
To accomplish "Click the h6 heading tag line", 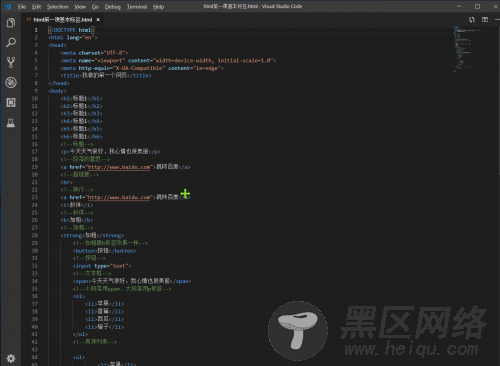I will pos(81,137).
